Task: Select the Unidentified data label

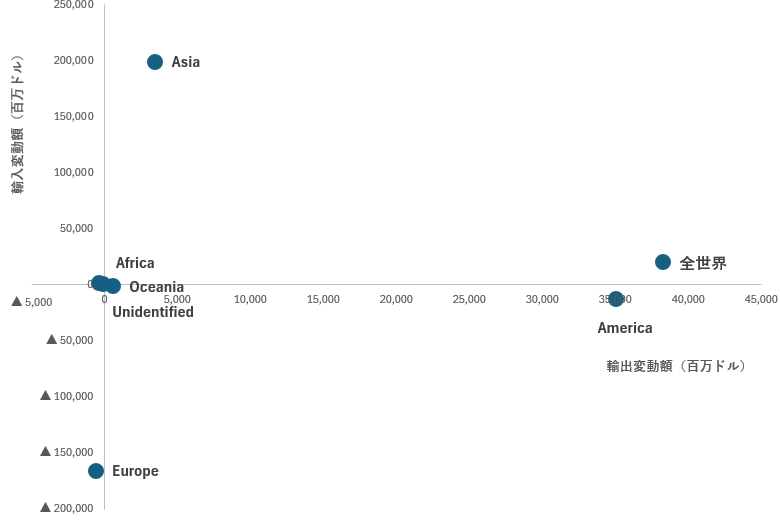Action: coord(153,312)
